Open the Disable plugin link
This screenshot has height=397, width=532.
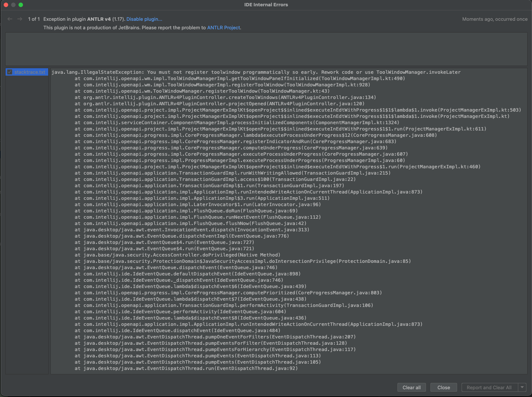pyautogui.click(x=144, y=19)
